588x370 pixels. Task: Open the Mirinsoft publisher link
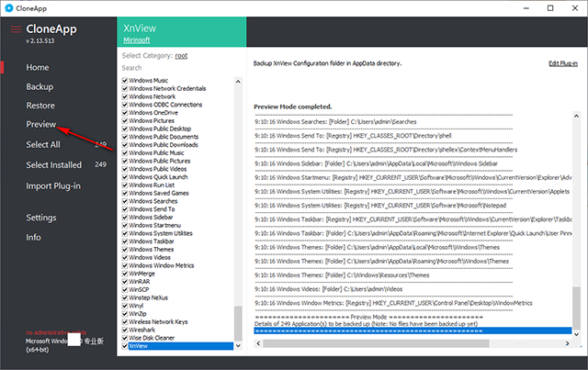coord(138,41)
